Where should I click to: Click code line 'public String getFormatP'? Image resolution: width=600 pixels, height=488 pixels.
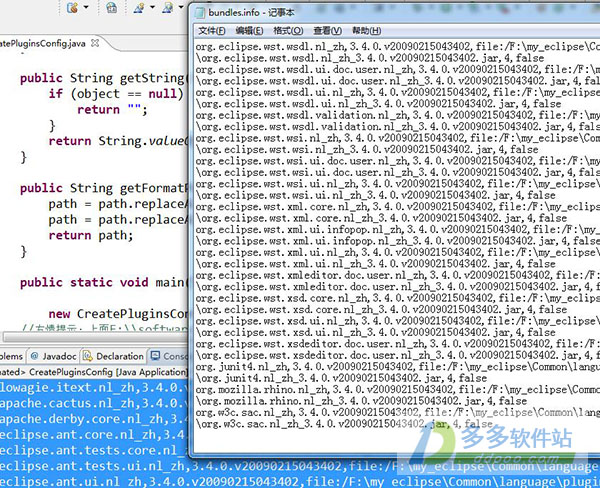coord(104,188)
